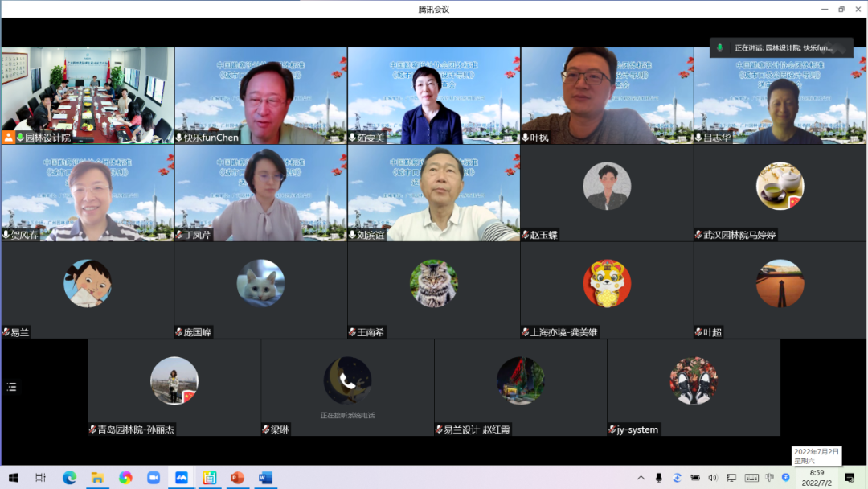
Task: Click the tiger avatar of 上海亦境-龚美雄
Action: pos(608,284)
